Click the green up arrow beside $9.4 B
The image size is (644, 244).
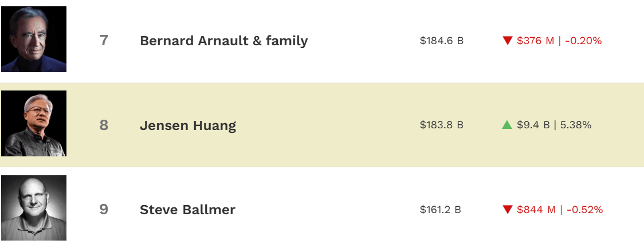[507, 125]
